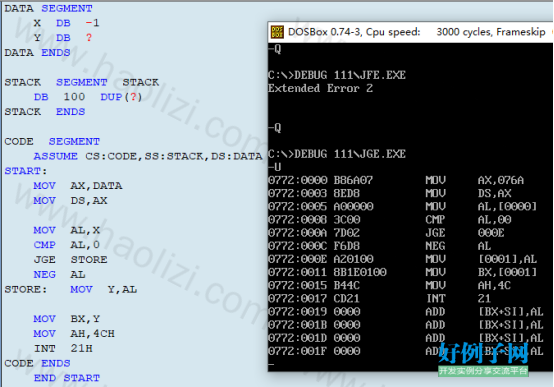The image size is (554, 387).
Task: Click disassembly row 0772:000E MOV [0001],AL
Action: coord(403,259)
